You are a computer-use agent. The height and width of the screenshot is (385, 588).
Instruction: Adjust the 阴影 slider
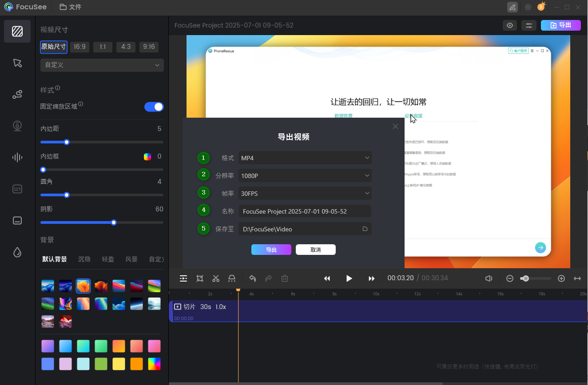[x=102, y=222]
